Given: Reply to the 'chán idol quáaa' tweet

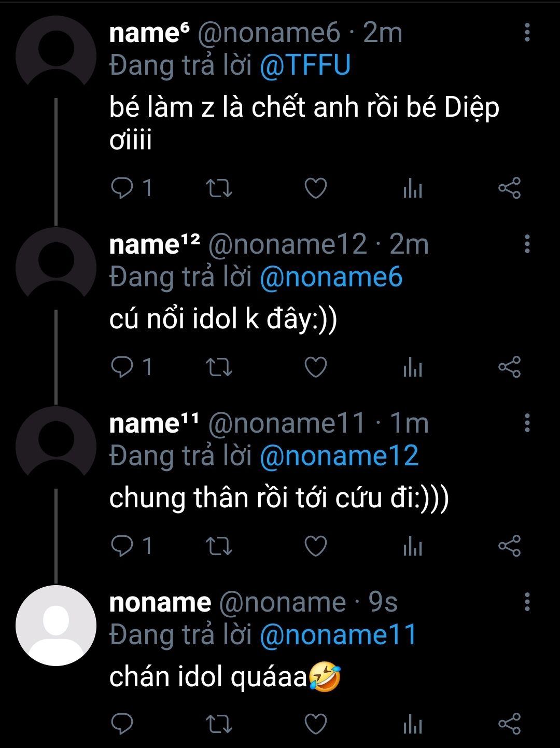Looking at the screenshot, I should click(x=122, y=724).
